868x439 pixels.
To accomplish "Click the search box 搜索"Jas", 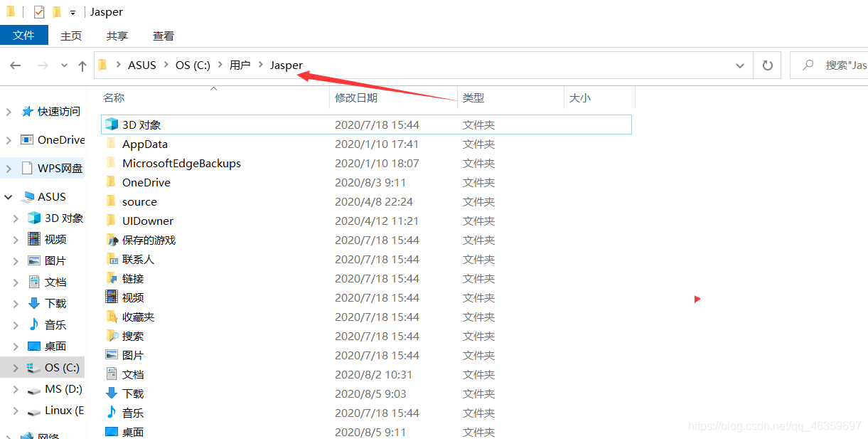I will pyautogui.click(x=829, y=65).
